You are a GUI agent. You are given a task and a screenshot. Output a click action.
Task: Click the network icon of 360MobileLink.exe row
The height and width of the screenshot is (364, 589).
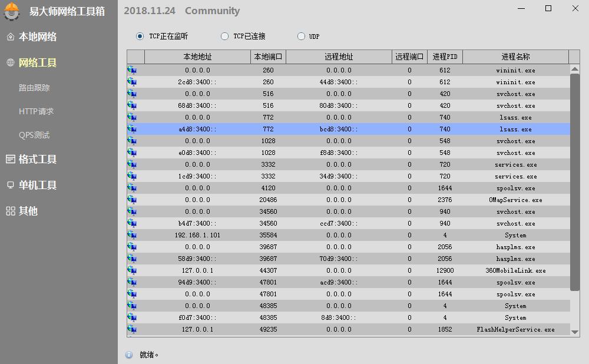[132, 270]
